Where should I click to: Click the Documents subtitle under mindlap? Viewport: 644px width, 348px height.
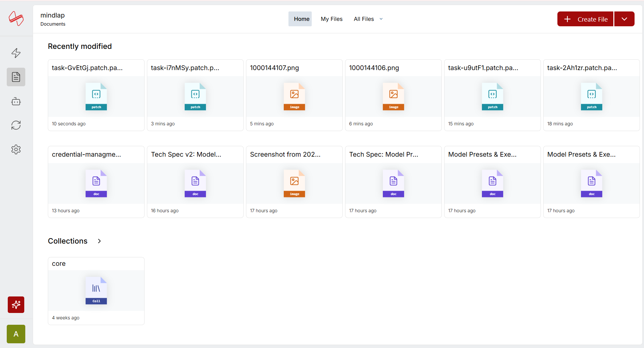(53, 24)
